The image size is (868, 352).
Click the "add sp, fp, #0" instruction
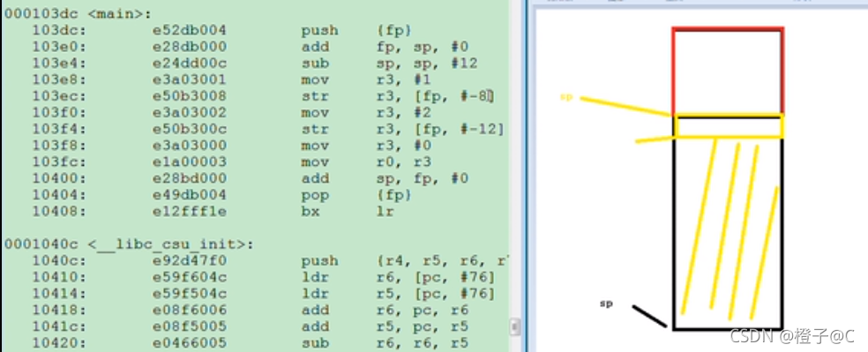tap(385, 179)
